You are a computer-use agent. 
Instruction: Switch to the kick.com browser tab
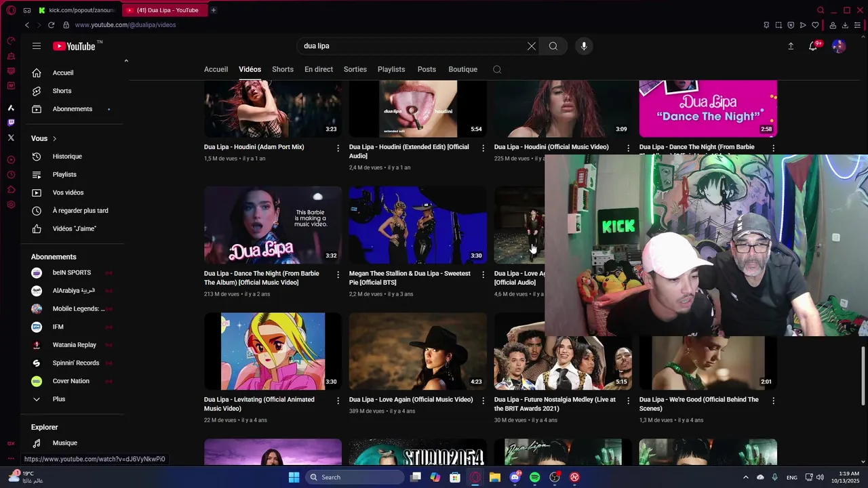coord(77,10)
